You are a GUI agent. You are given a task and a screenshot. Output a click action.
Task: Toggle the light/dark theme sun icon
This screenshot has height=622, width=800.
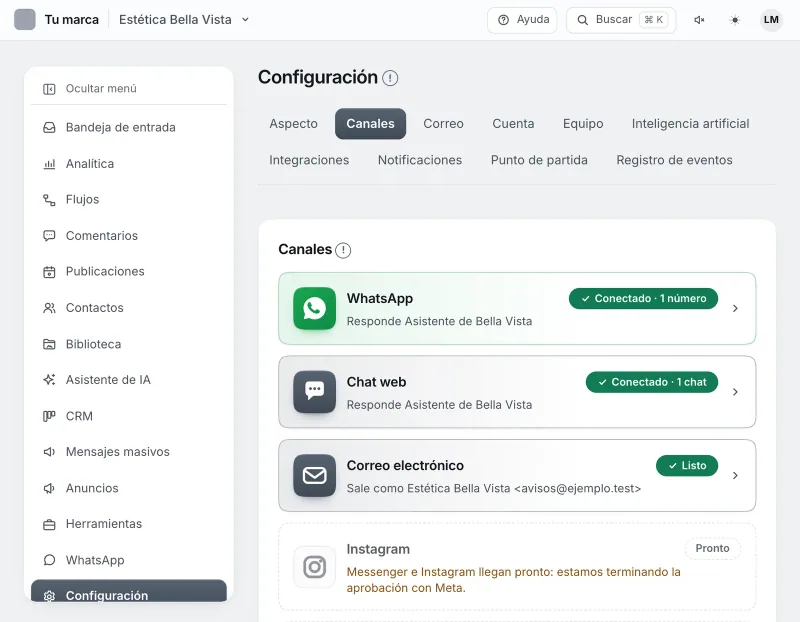[x=735, y=20]
